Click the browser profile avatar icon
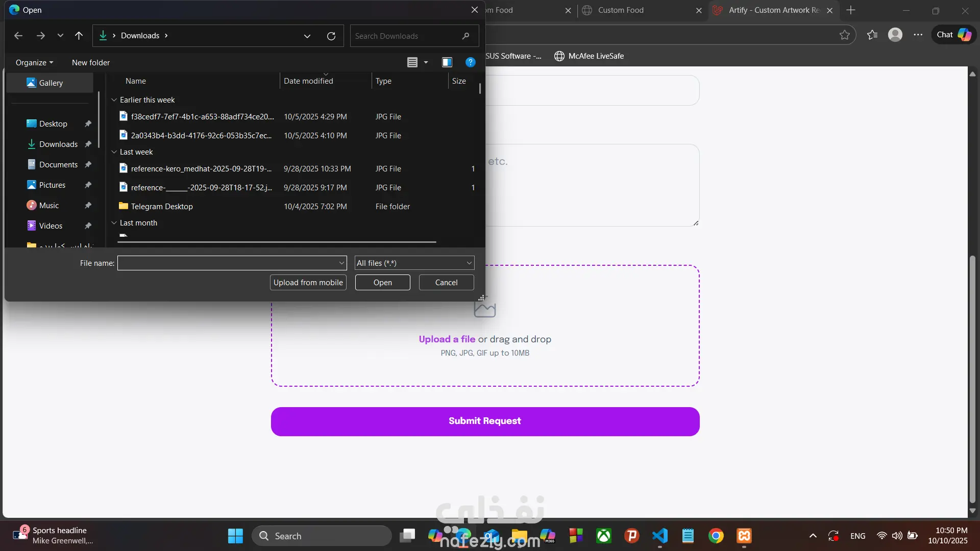Screen dimensions: 980x551 click(895, 35)
